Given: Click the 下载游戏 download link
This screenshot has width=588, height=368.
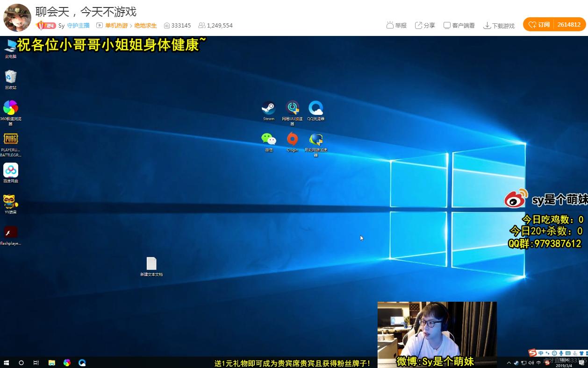Looking at the screenshot, I should [x=499, y=26].
